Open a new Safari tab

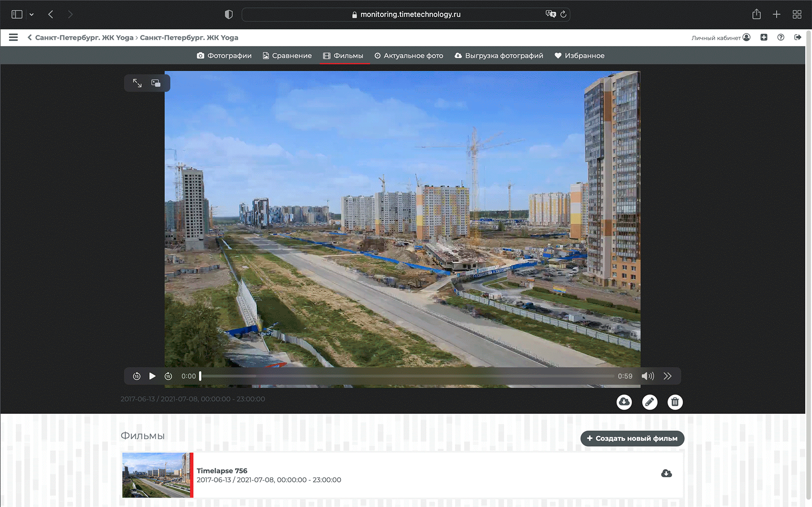[776, 14]
